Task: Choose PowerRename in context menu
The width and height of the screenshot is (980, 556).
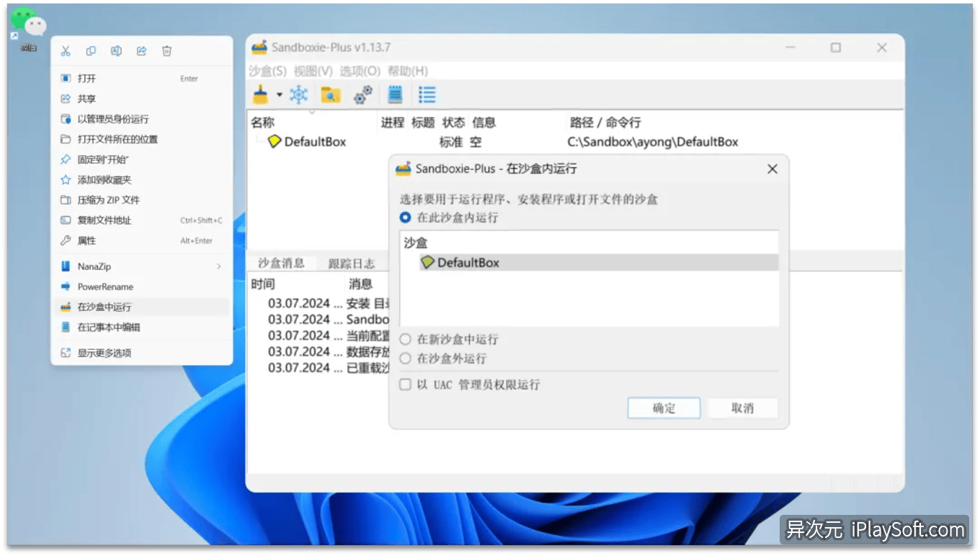Action: pos(141,286)
